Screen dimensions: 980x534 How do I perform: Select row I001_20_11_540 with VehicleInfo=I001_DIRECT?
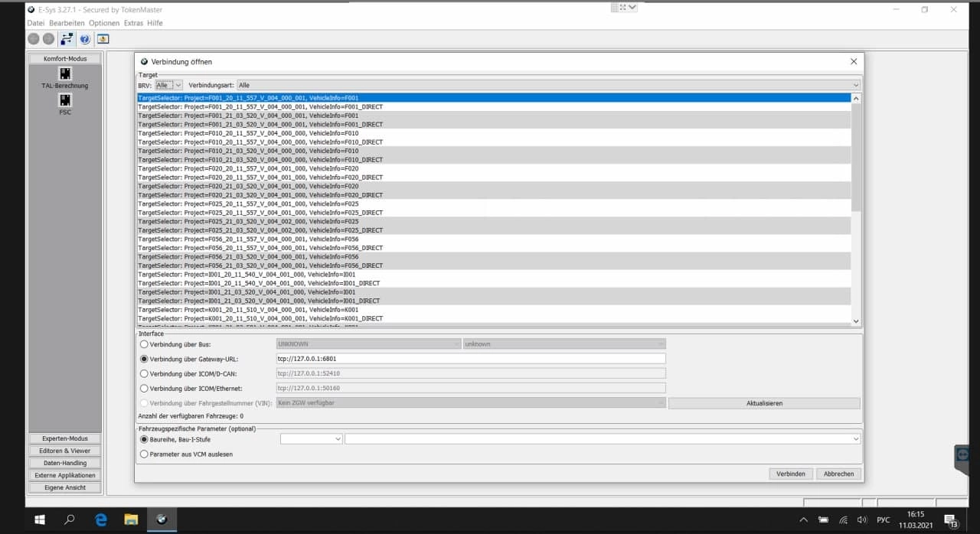coord(494,283)
